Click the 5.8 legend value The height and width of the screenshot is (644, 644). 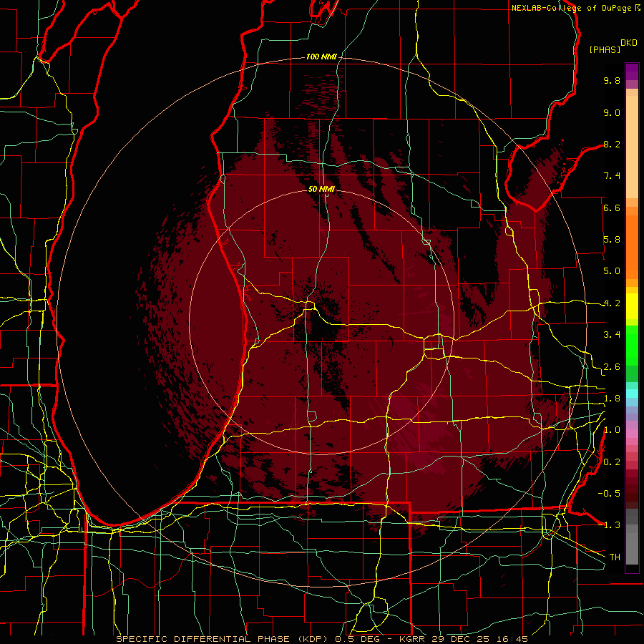(x=612, y=240)
